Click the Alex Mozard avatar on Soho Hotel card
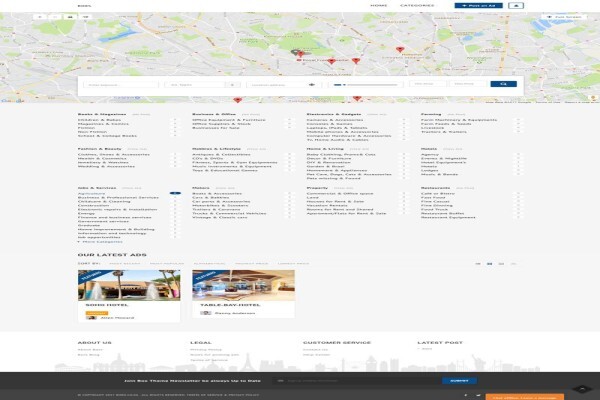 pyautogui.click(x=91, y=317)
